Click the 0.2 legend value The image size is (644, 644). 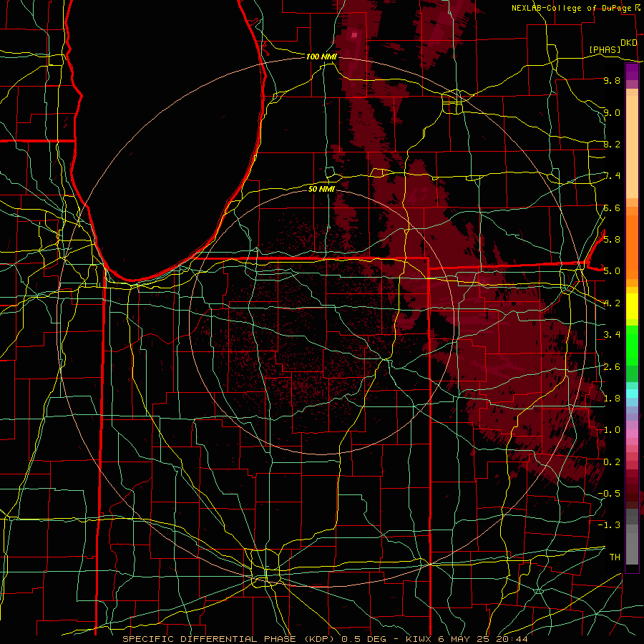tap(612, 462)
